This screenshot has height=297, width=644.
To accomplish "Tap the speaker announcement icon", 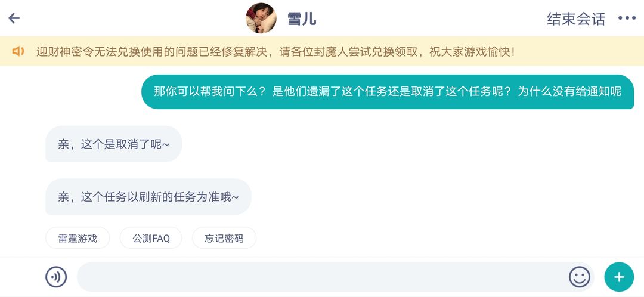I will pos(18,51).
